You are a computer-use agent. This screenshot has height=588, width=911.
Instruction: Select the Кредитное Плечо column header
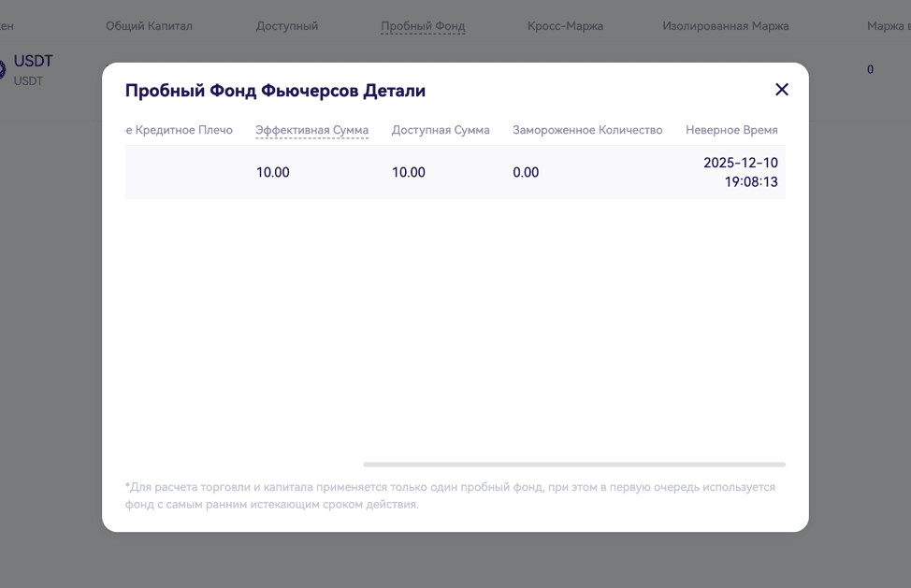click(x=180, y=130)
